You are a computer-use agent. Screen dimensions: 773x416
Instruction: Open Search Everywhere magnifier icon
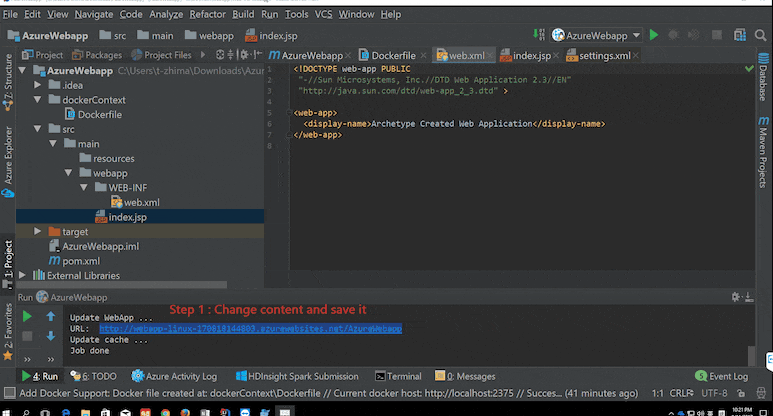(760, 35)
